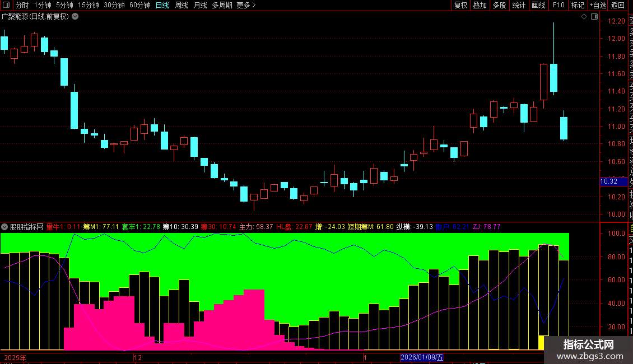Click the 10.32 current price marker

(613, 181)
